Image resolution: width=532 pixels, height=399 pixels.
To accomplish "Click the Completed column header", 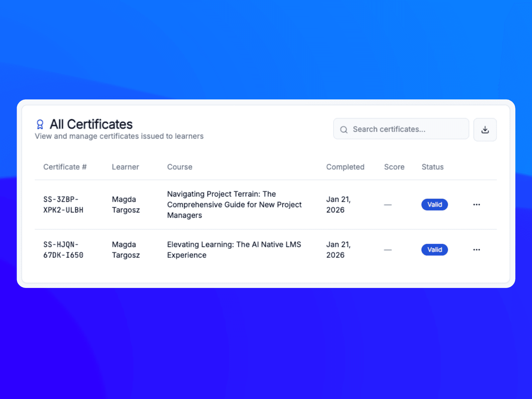I will [x=345, y=167].
